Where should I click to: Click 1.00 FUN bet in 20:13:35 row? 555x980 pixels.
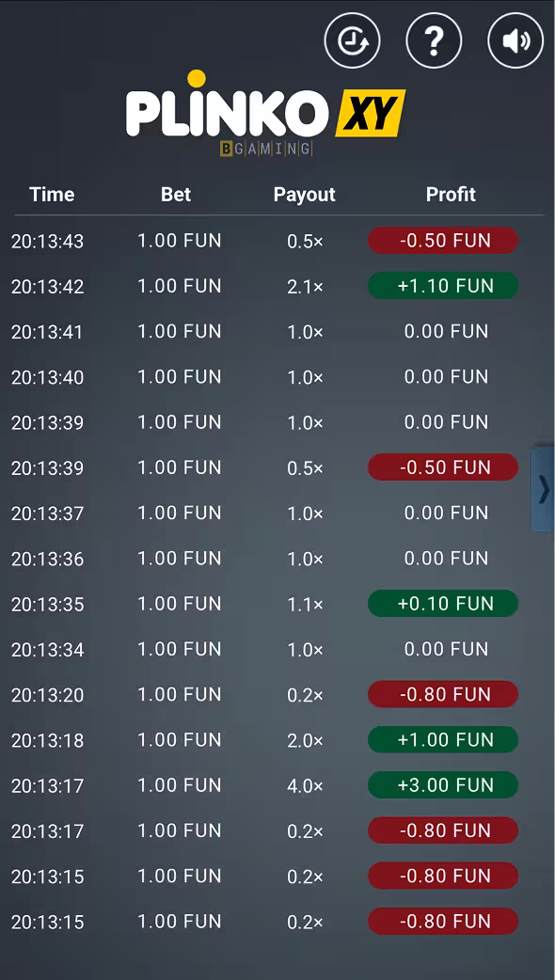[180, 604]
